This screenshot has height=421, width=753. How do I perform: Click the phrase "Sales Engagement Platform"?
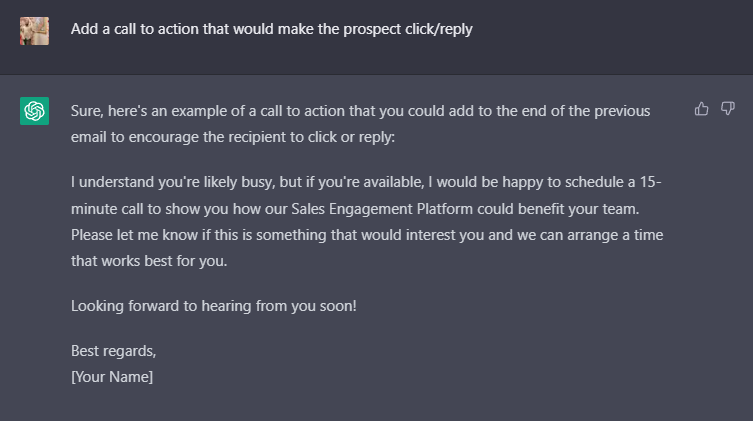click(377, 208)
